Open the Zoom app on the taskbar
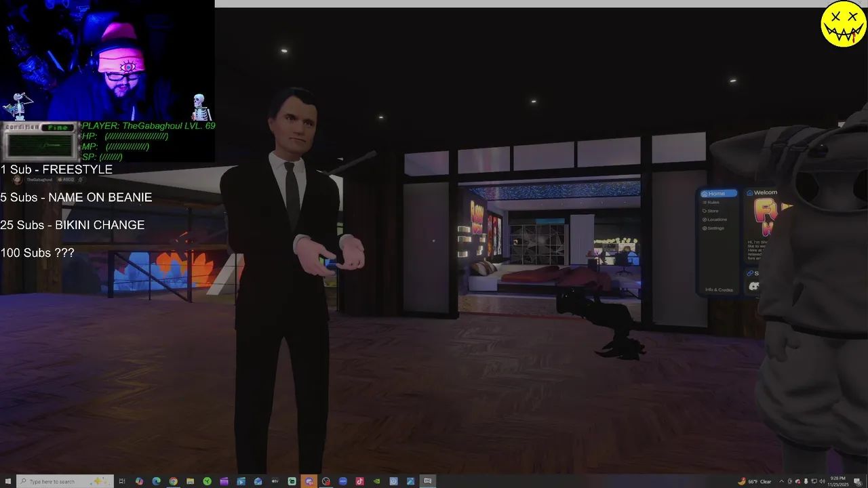 342,481
